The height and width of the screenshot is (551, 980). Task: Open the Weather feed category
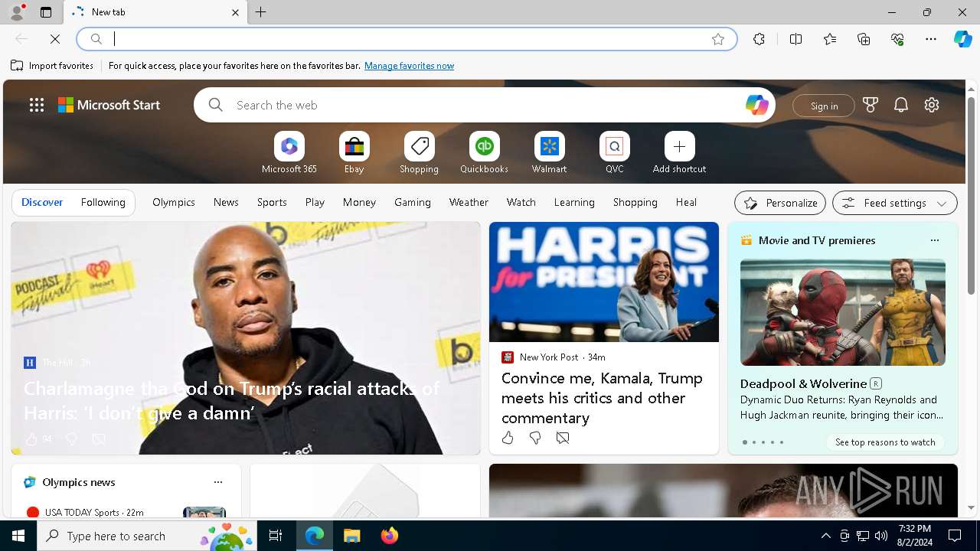pos(469,202)
